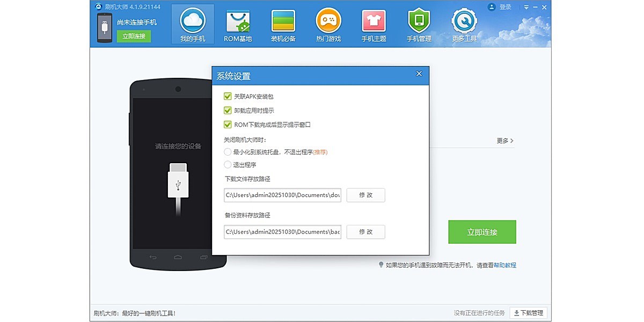The image size is (644, 322).
Task: Select the 装机必备 icon
Action: (x=283, y=21)
